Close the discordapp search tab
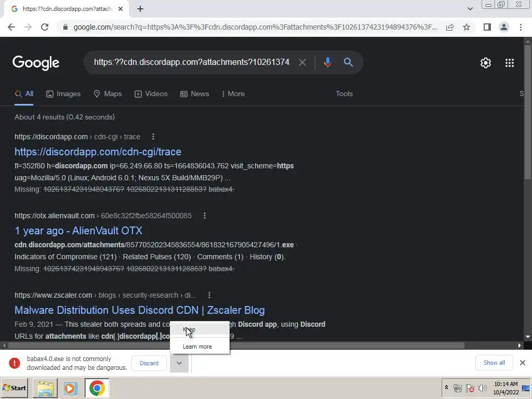The height and width of the screenshot is (399, 532). pos(121,9)
